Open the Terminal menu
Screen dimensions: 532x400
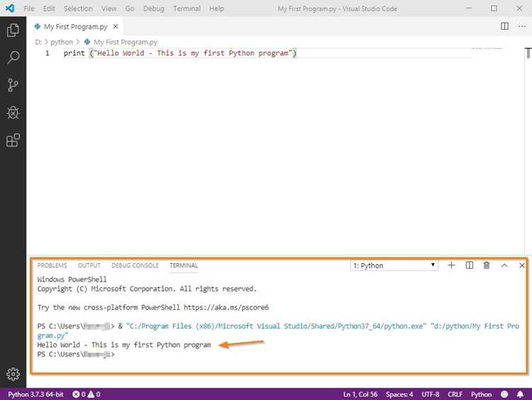(187, 9)
